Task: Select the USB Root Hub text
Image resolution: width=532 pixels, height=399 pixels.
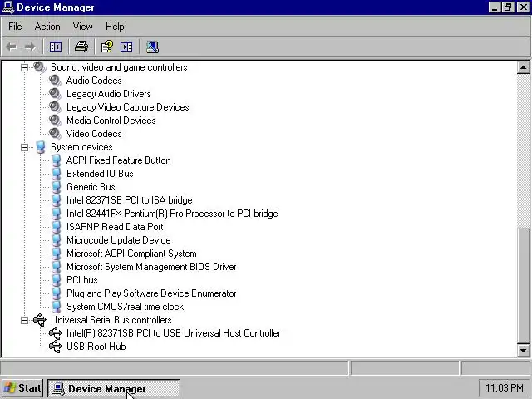Action: (x=96, y=347)
